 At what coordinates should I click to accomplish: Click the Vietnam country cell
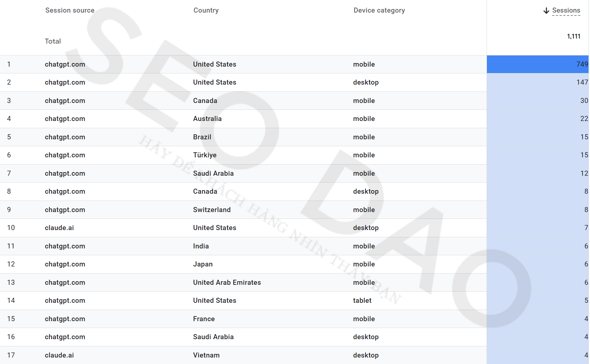tap(206, 355)
